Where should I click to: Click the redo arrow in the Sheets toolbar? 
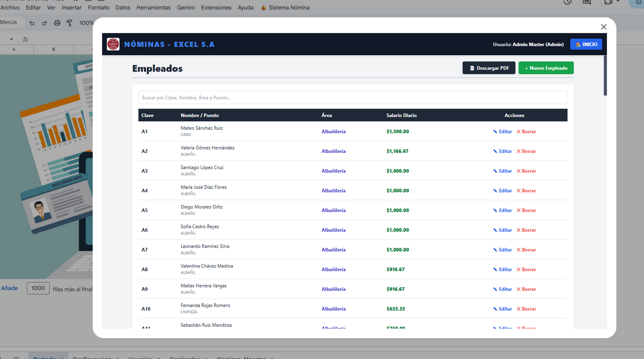[45, 23]
